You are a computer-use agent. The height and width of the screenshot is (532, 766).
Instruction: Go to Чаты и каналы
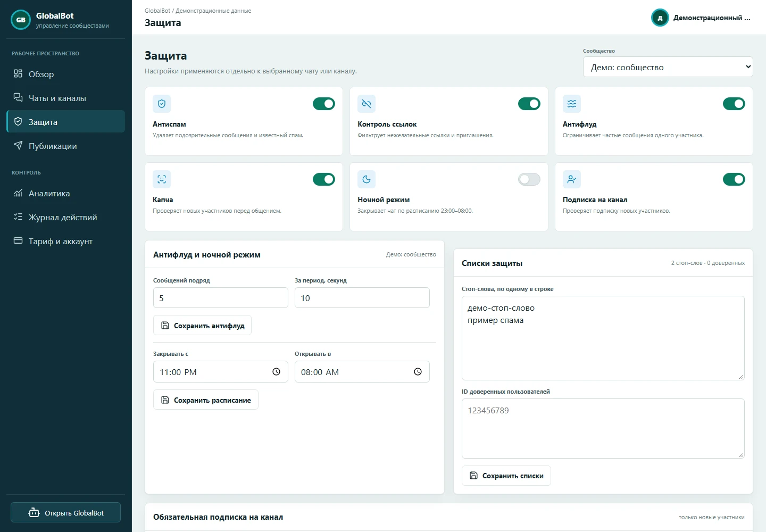tap(66, 98)
